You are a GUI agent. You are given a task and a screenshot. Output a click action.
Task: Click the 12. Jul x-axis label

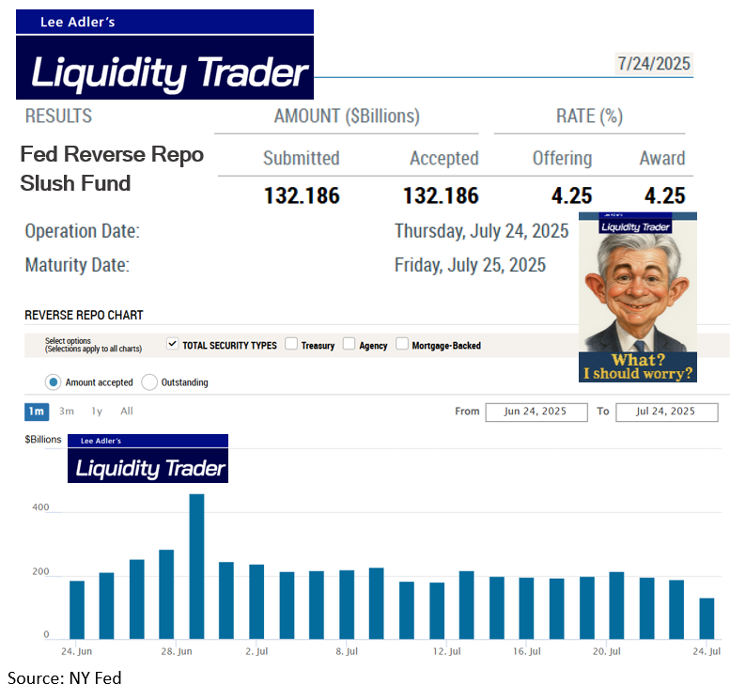coord(446,651)
